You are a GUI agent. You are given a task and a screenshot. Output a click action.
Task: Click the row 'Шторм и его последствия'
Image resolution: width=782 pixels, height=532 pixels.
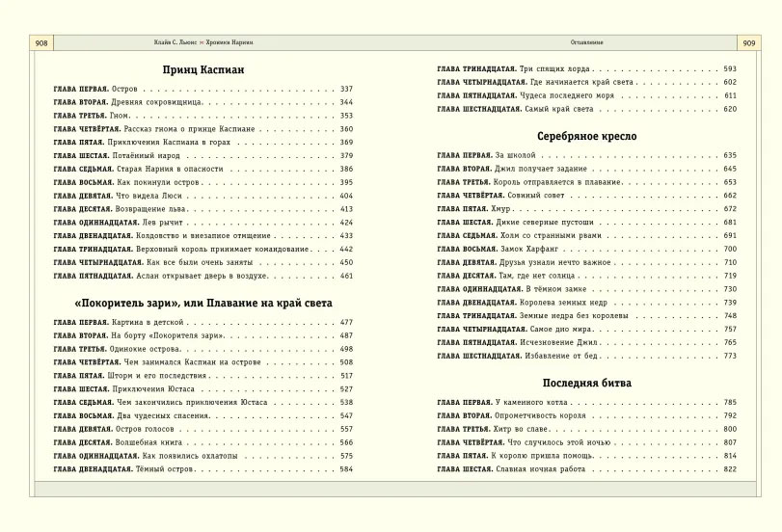(203, 376)
